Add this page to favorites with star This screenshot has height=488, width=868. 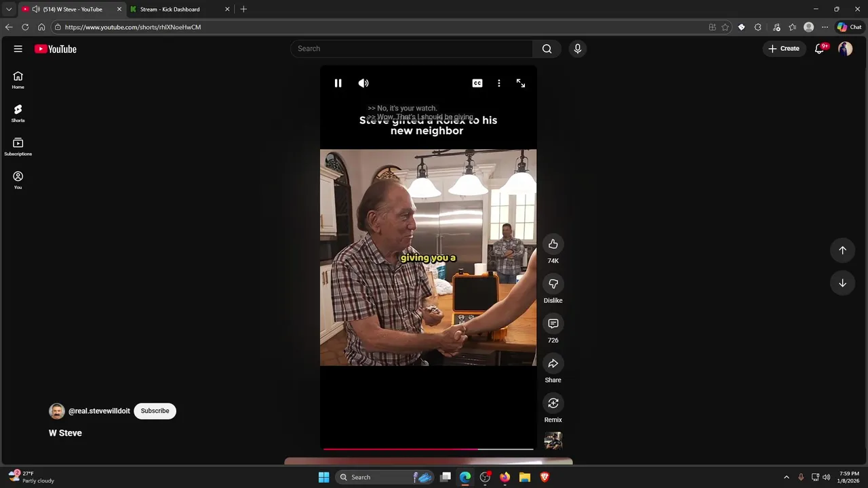pyautogui.click(x=725, y=27)
